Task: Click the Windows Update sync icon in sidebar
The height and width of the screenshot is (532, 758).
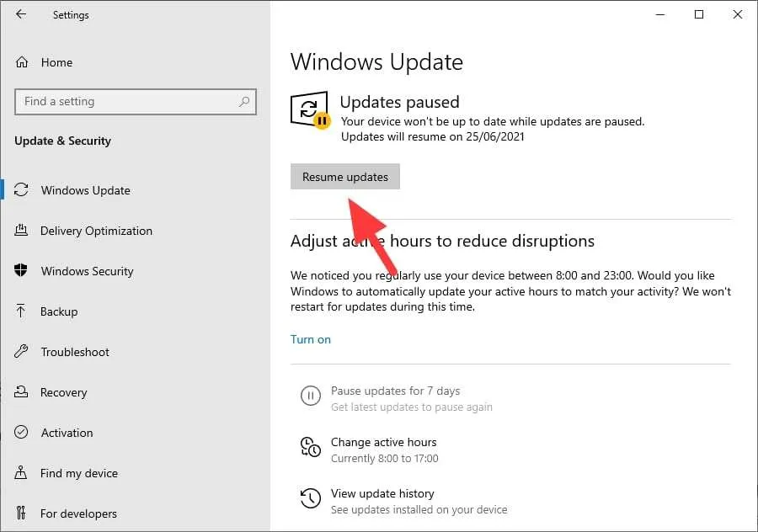Action: pos(21,190)
